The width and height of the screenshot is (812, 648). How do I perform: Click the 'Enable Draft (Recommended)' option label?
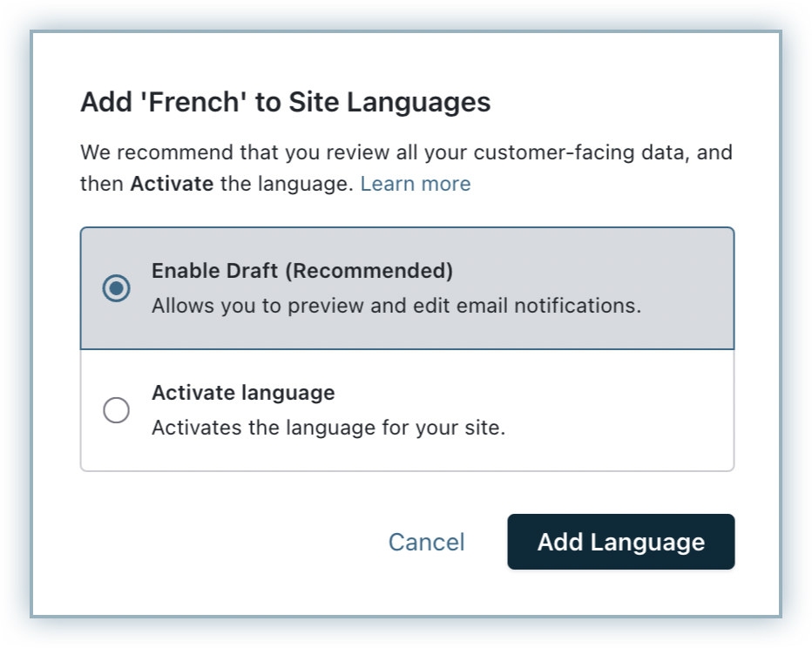(x=301, y=271)
